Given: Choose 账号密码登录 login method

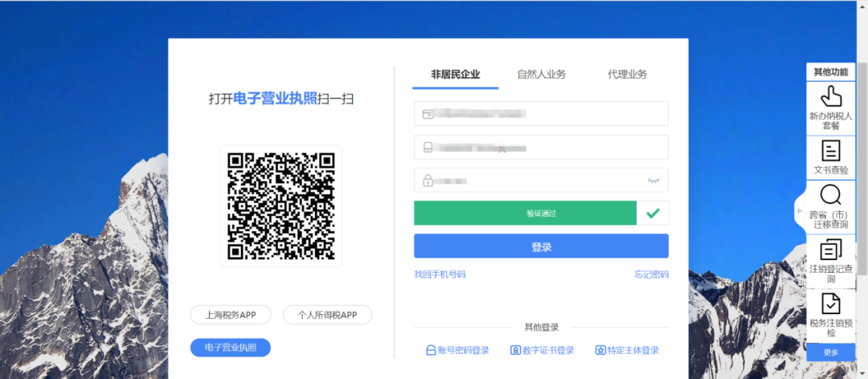Looking at the screenshot, I should pyautogui.click(x=457, y=350).
